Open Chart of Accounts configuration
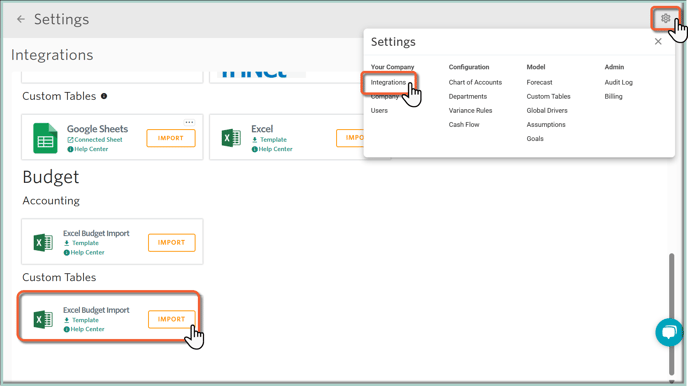Screen dimensions: 688x386 (475, 82)
